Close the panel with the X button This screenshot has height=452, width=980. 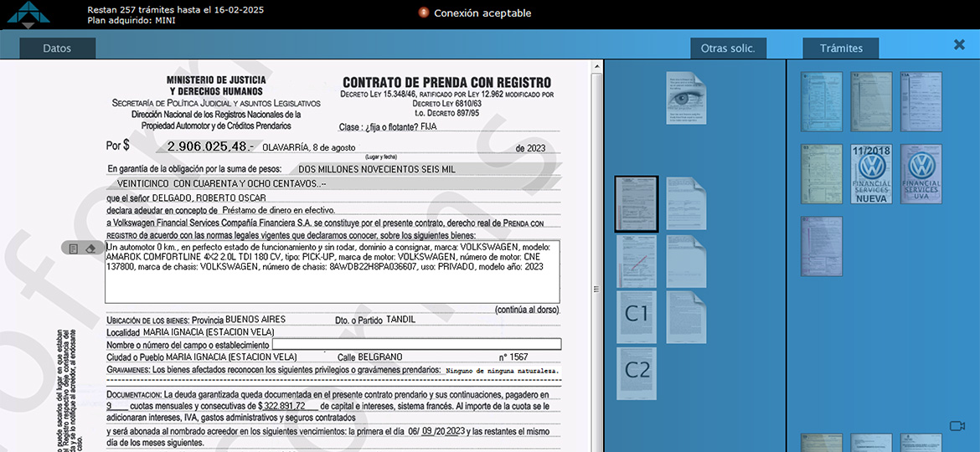coord(959,45)
